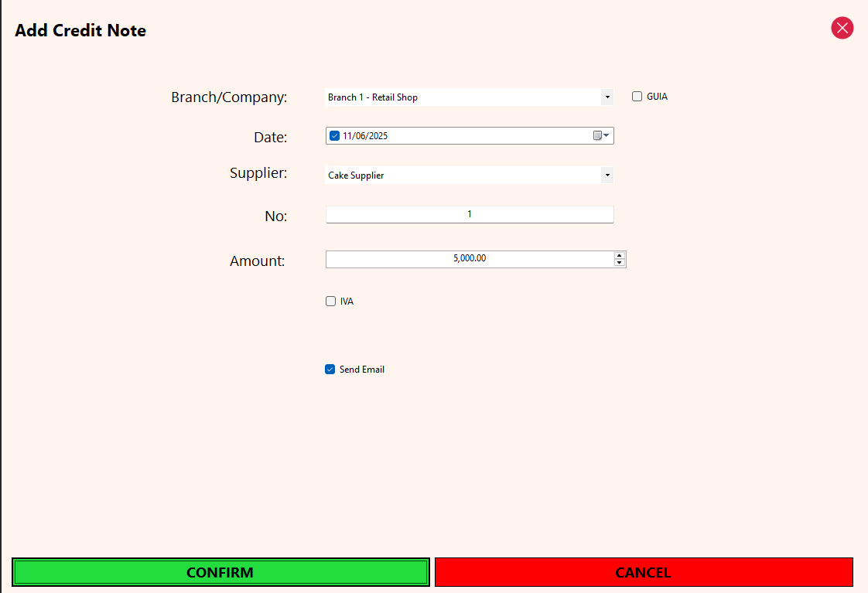Click the No: label
Screen dimensions: 868x593
click(x=275, y=216)
